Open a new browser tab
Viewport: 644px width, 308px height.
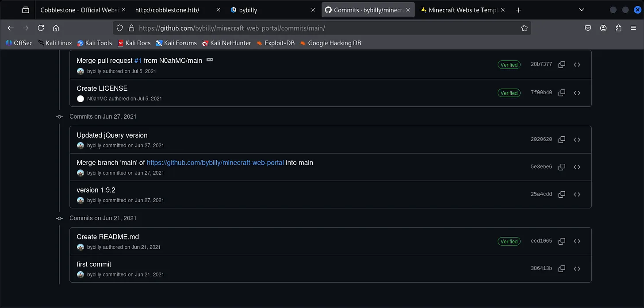519,10
